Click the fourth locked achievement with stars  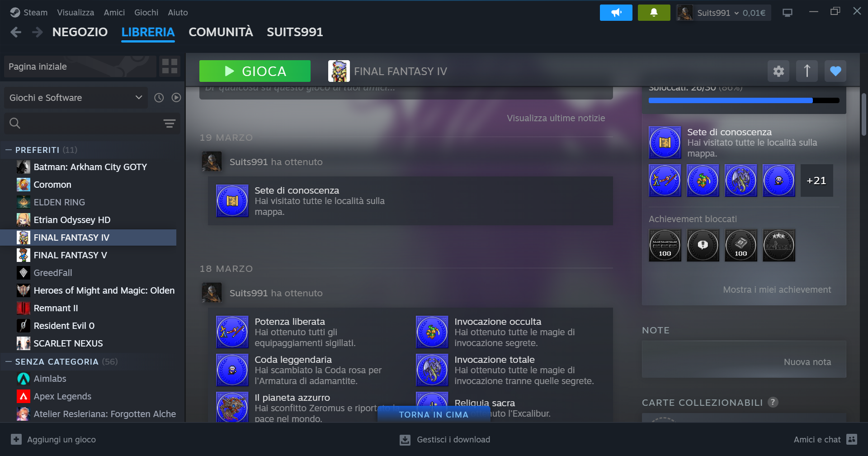pyautogui.click(x=779, y=245)
